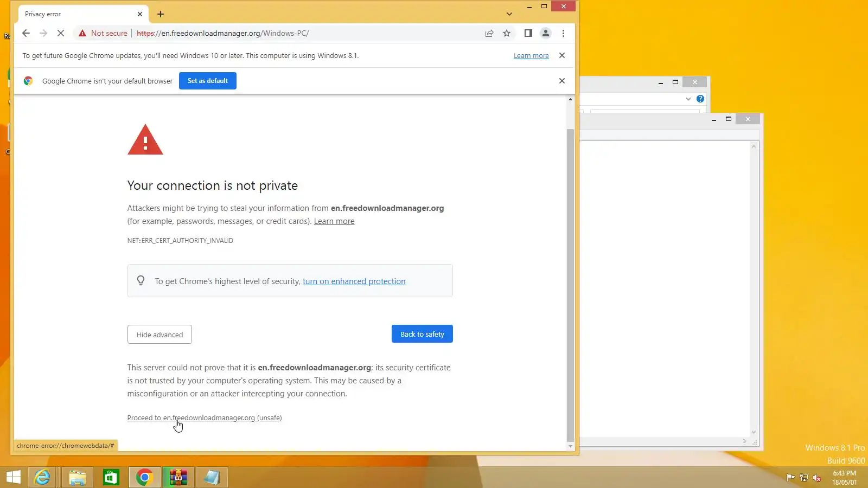This screenshot has width=868, height=488.
Task: Click the Chrome scrollbar up arrow
Action: pos(570,99)
